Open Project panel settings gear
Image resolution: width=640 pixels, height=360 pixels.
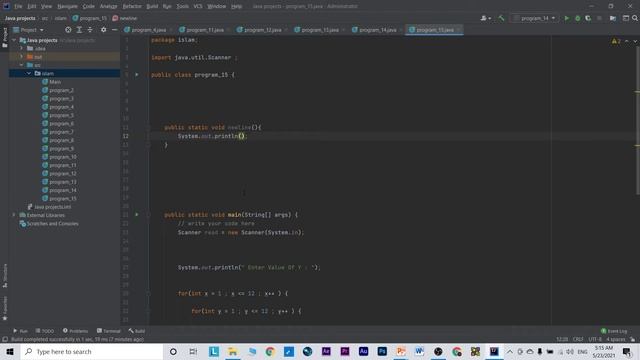103,30
